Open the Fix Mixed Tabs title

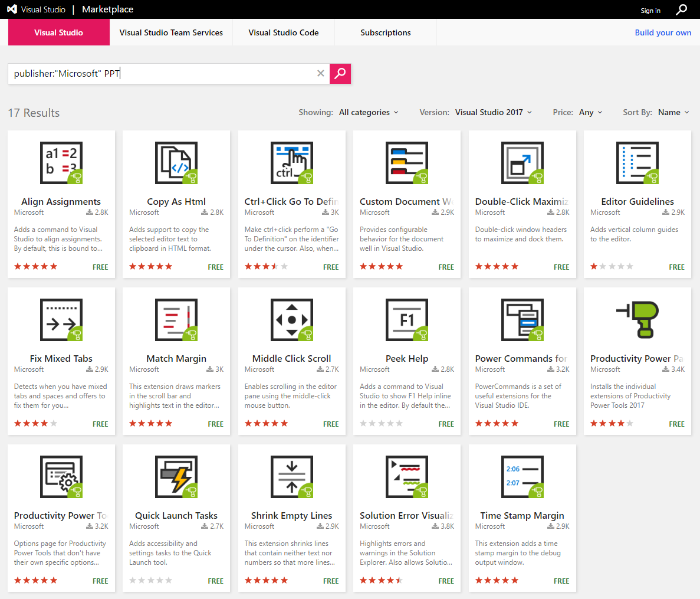click(x=61, y=358)
